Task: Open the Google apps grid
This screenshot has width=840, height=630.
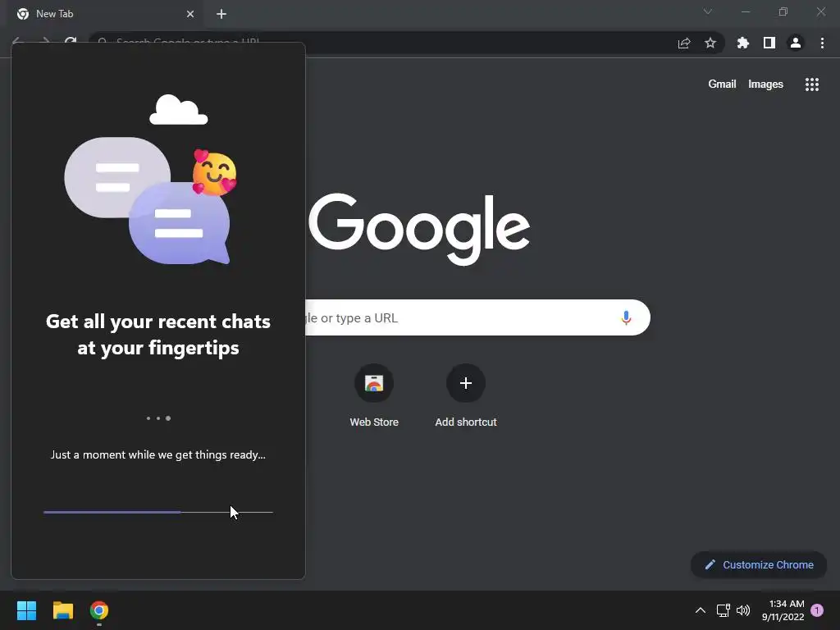Action: (812, 84)
